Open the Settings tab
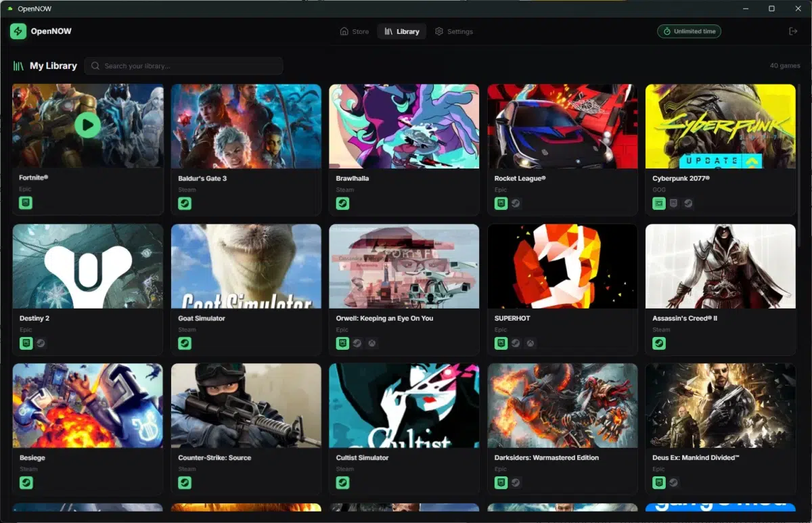 click(453, 31)
